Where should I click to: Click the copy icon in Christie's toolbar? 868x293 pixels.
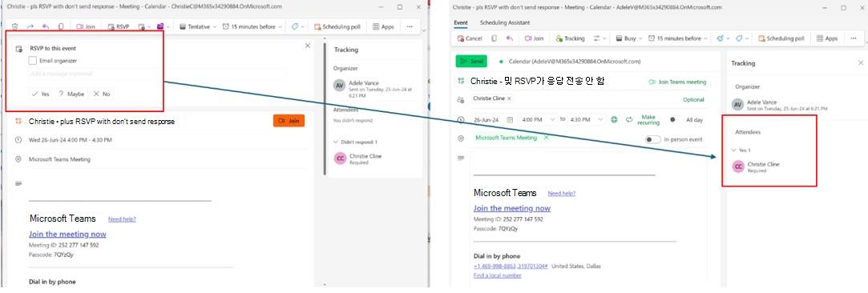coord(61,26)
